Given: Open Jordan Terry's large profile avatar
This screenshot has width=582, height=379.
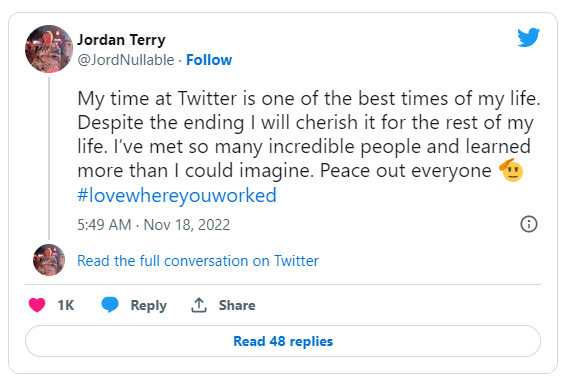Looking at the screenshot, I should (49, 49).
